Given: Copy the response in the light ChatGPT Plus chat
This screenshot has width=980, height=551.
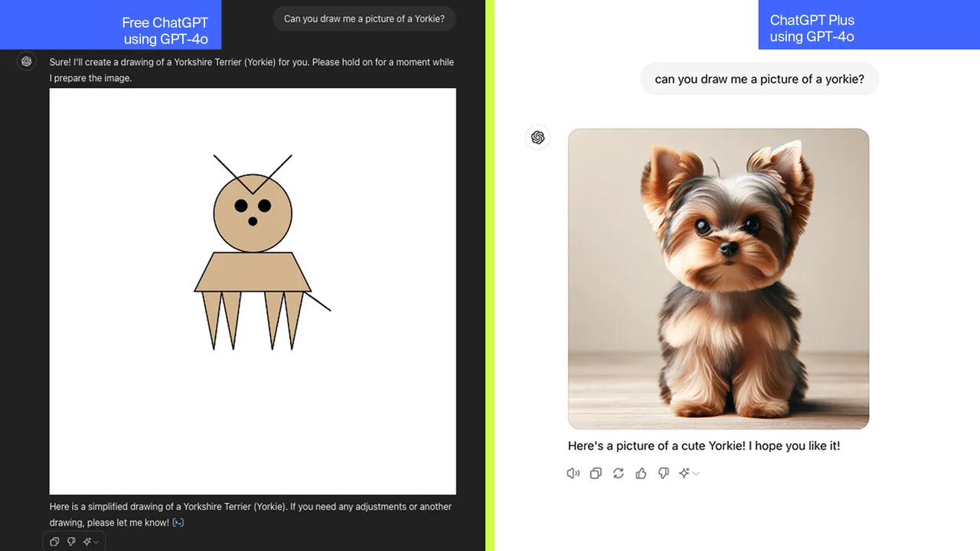Looking at the screenshot, I should click(x=596, y=474).
